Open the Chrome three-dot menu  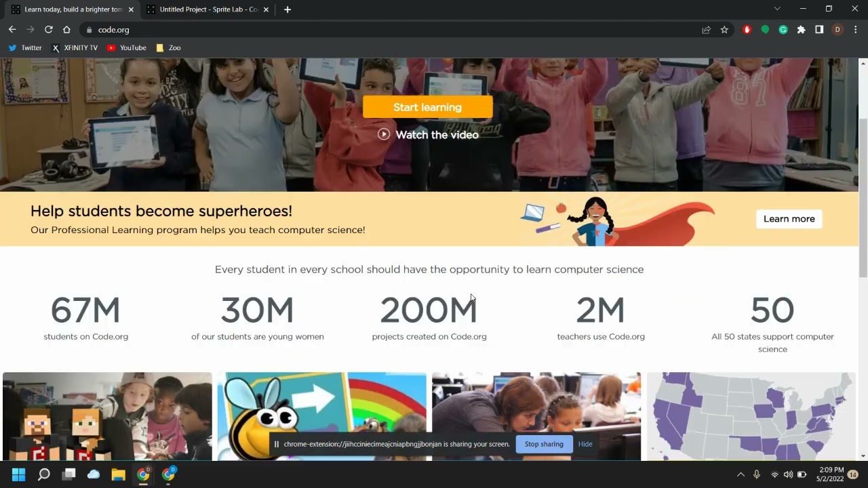(x=855, y=30)
